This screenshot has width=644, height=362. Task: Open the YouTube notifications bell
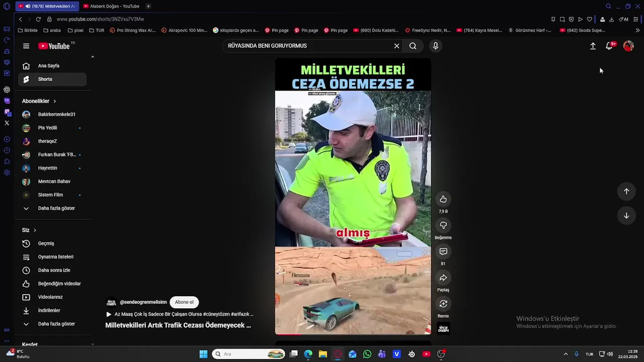(x=609, y=46)
